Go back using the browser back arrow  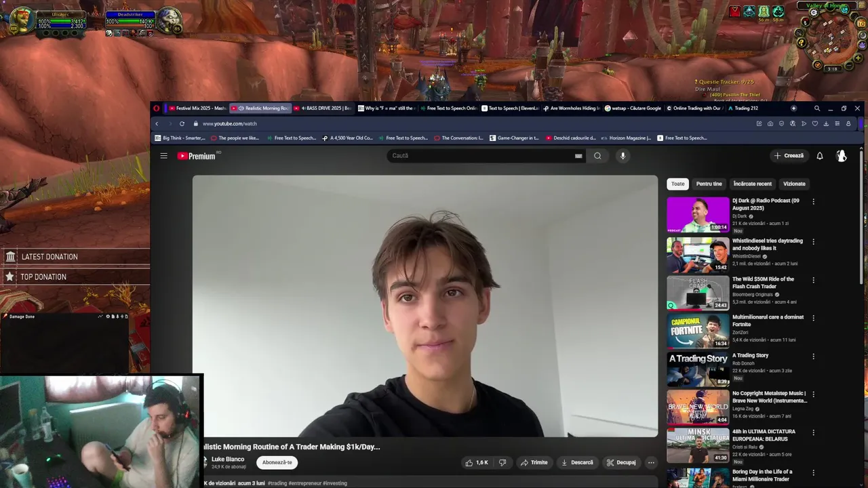click(157, 123)
